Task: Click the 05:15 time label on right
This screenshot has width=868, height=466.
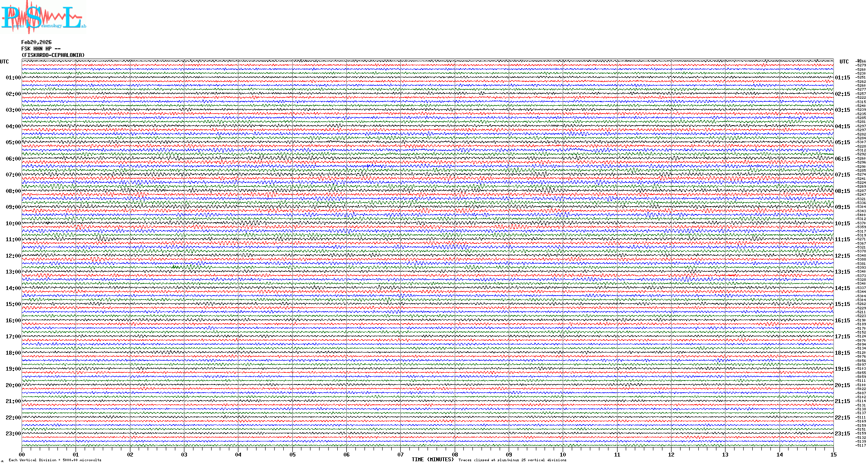Action: coord(843,142)
